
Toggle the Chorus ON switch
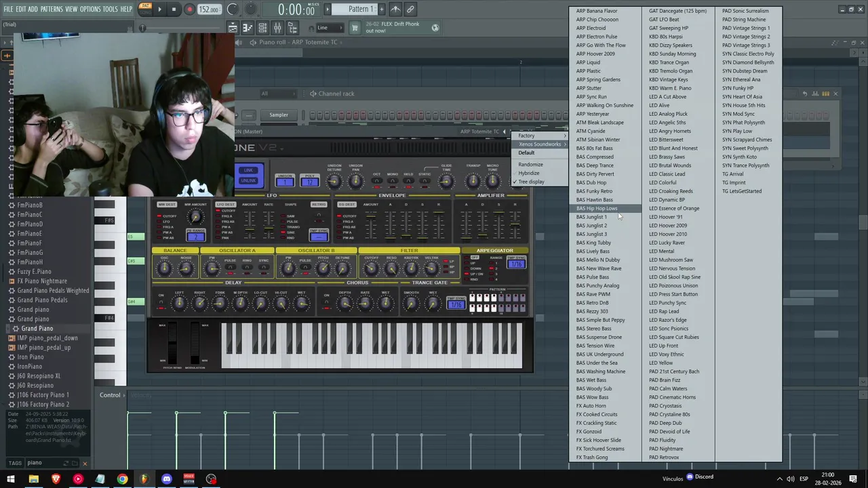tap(326, 303)
